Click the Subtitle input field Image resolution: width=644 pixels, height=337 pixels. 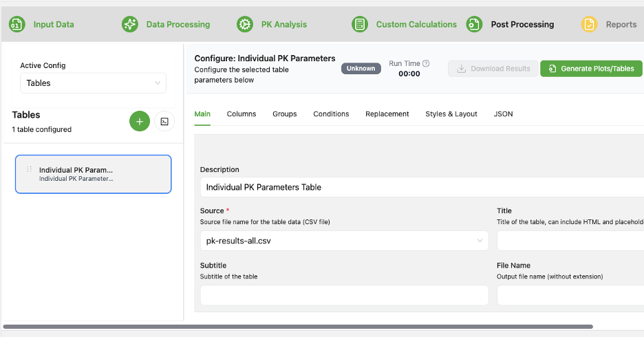tap(344, 295)
